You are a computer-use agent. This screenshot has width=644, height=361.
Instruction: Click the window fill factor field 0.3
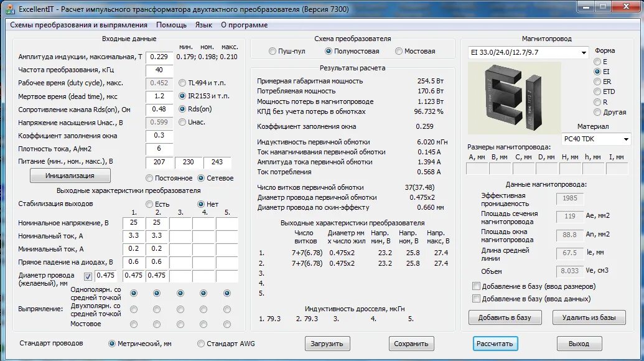(159, 136)
